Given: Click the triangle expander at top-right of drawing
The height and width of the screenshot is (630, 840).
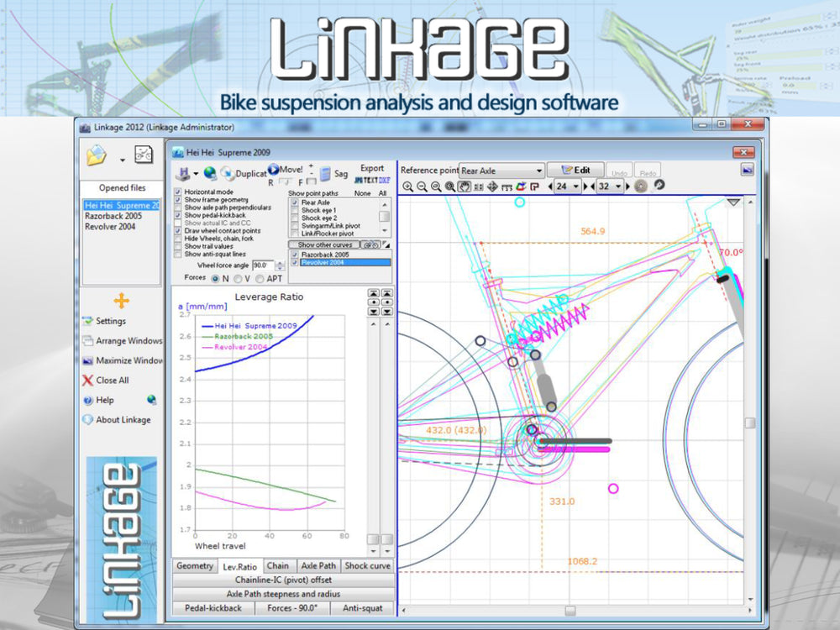Looking at the screenshot, I should [x=733, y=202].
